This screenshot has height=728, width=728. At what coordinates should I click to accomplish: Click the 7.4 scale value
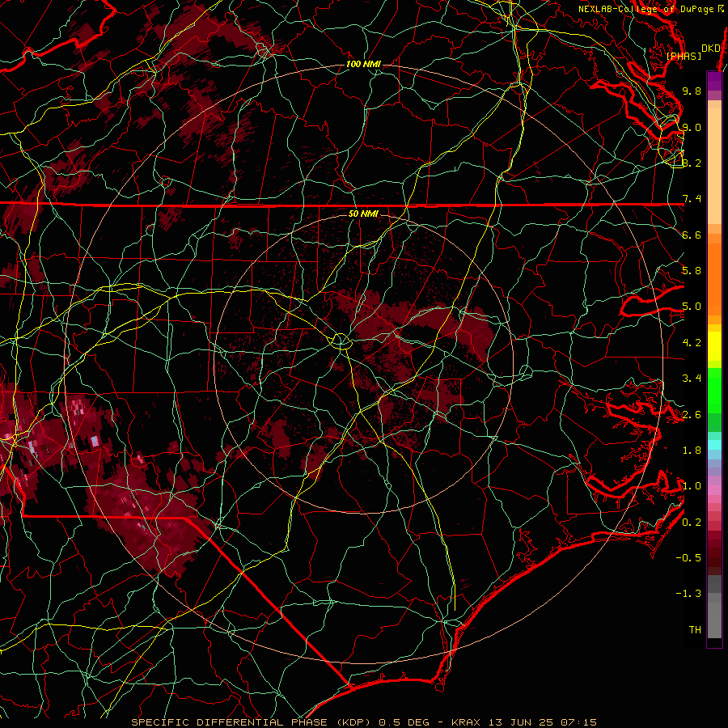pos(692,199)
